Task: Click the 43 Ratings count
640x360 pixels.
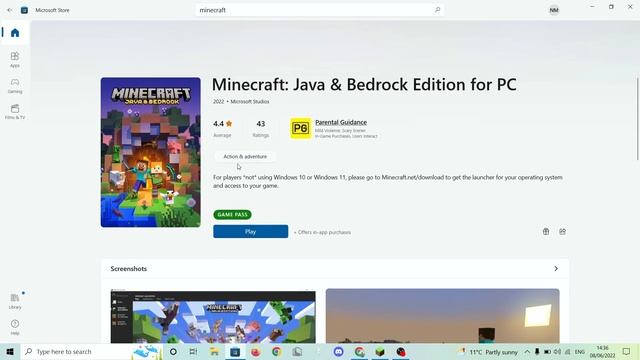Action: [260, 128]
